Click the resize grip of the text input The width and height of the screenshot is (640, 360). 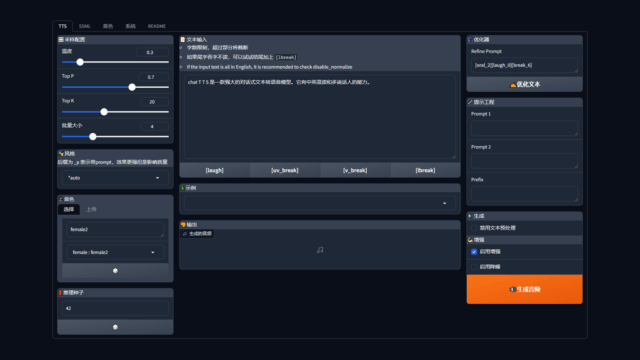(x=454, y=157)
